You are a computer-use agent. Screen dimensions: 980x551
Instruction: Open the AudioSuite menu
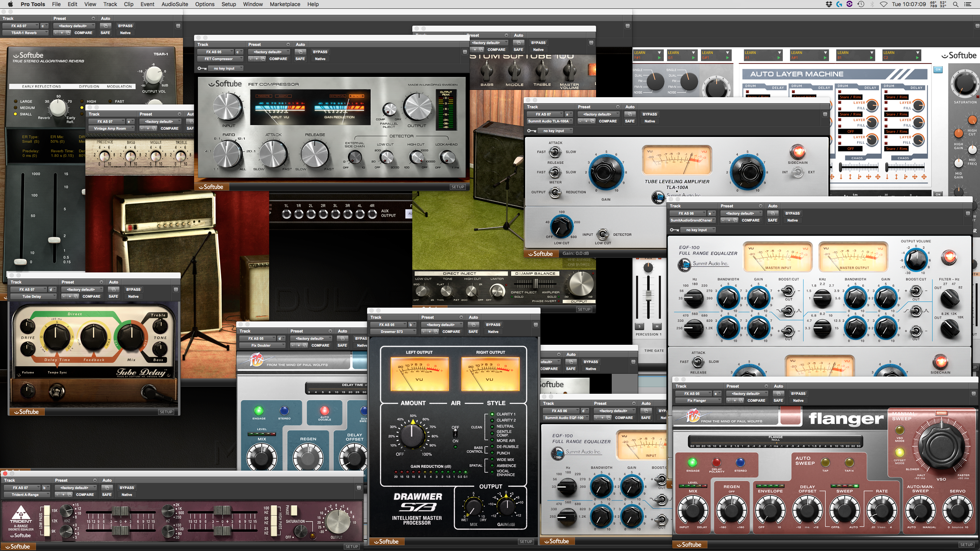(x=175, y=4)
